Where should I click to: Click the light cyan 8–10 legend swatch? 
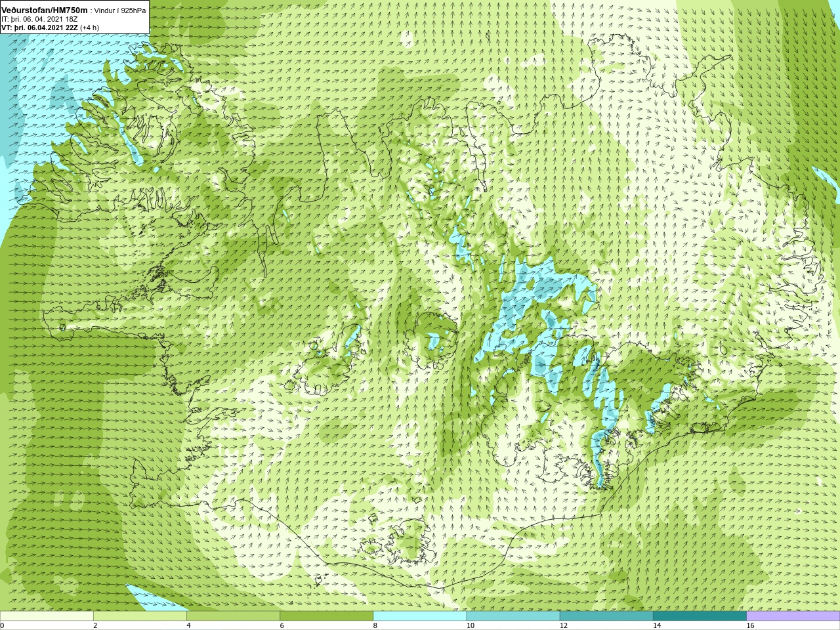point(420,616)
